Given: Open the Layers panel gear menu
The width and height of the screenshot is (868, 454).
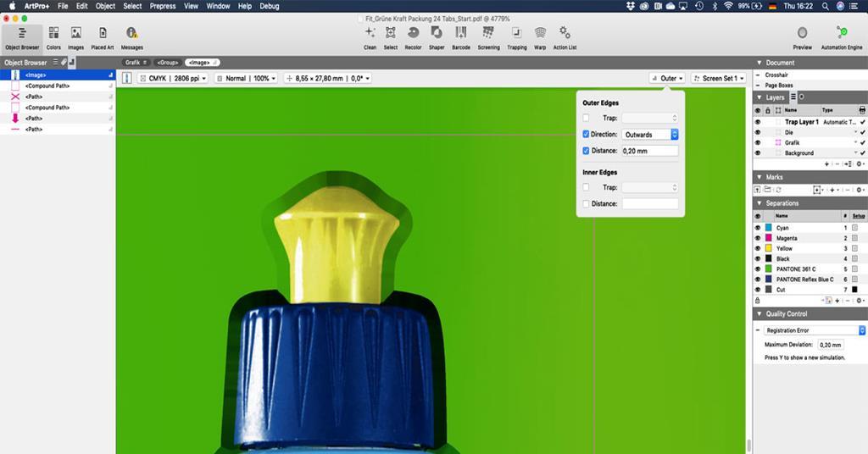Looking at the screenshot, I should point(860,164).
